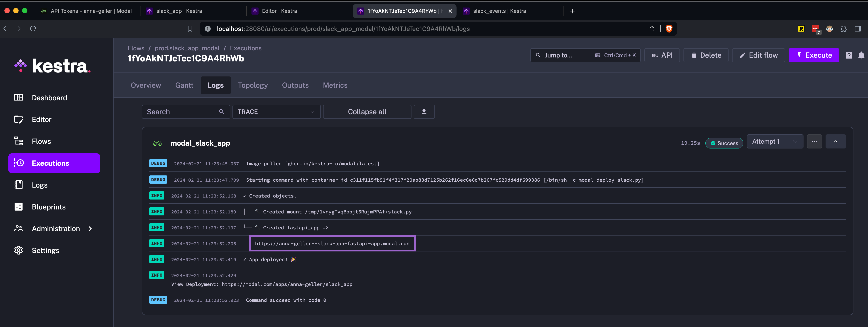The width and height of the screenshot is (868, 327).
Task: Open the three-dots task options menu
Action: pos(814,141)
